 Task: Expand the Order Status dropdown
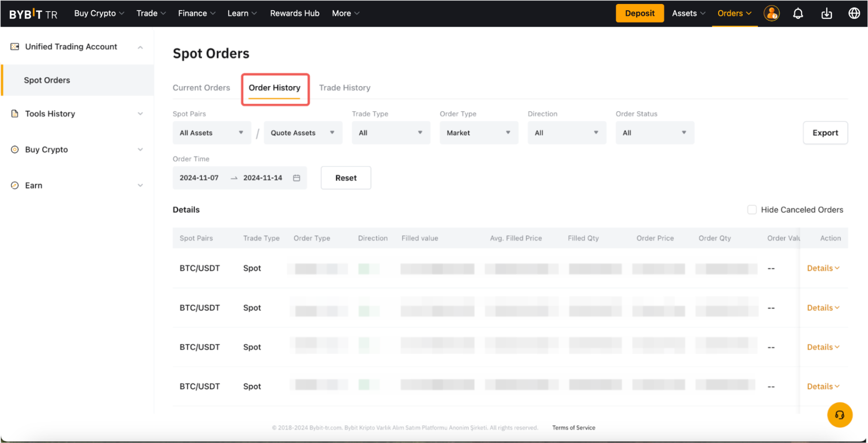click(x=654, y=133)
